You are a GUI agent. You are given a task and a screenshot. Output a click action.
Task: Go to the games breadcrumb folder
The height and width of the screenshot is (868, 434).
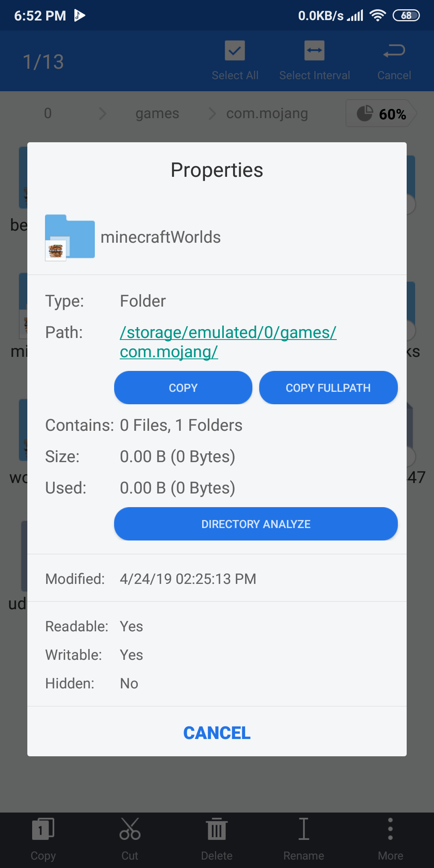click(x=157, y=114)
